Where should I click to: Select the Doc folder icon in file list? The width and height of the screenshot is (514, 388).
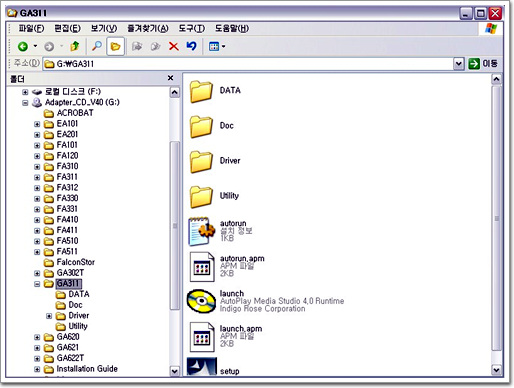201,126
